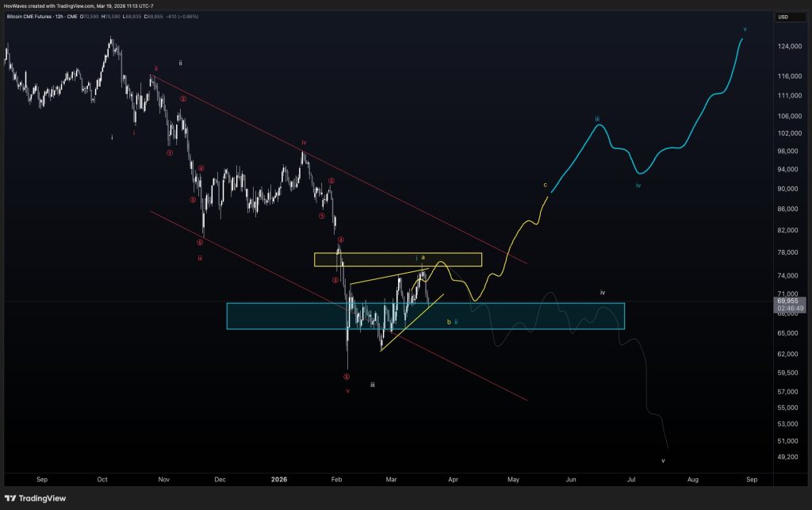Select the orange wave c label
The image size is (812, 510).
[545, 185]
